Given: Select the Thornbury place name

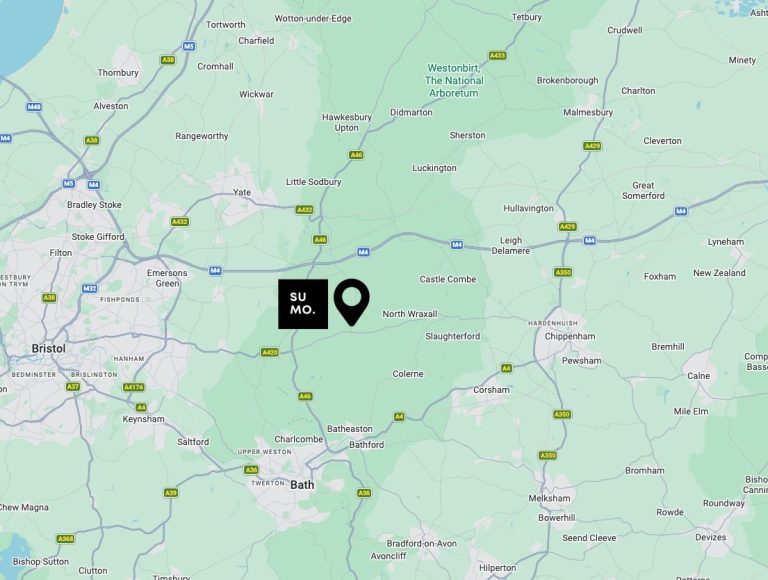Looking at the screenshot, I should coord(118,72).
